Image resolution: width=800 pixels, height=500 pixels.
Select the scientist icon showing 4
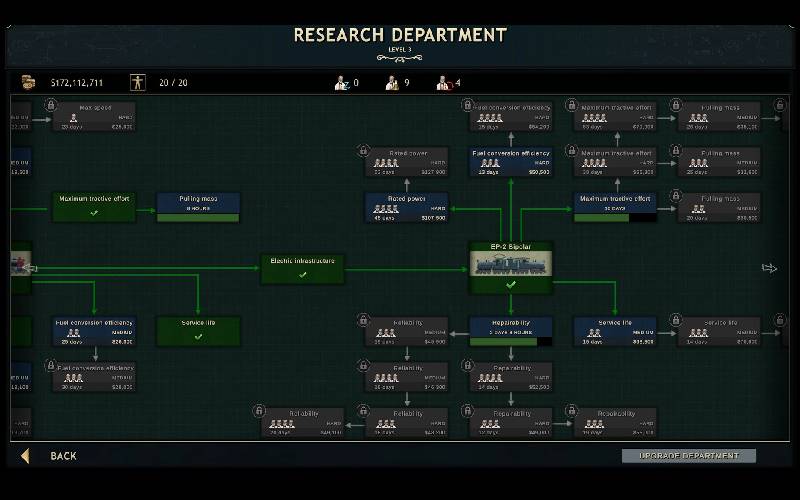coord(443,82)
